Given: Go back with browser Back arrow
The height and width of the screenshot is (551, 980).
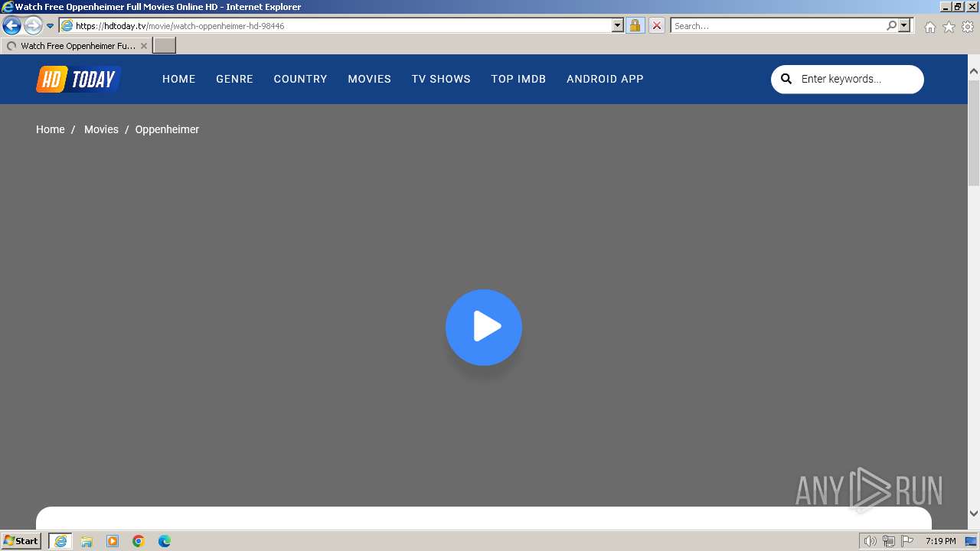Looking at the screenshot, I should point(11,26).
